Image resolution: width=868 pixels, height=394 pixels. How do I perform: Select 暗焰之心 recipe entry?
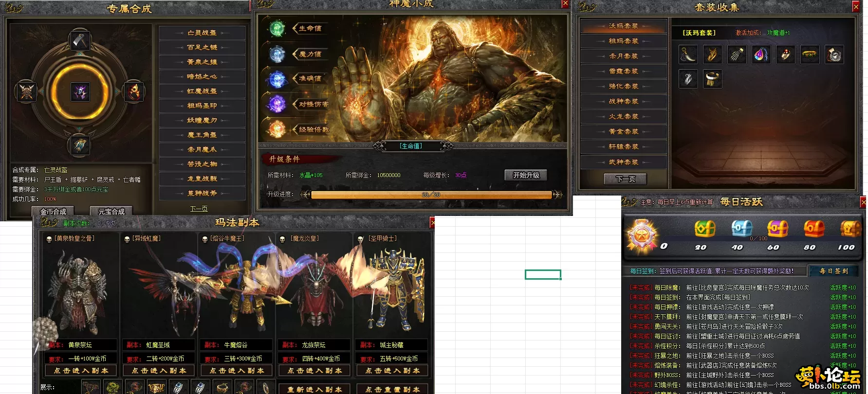[202, 77]
